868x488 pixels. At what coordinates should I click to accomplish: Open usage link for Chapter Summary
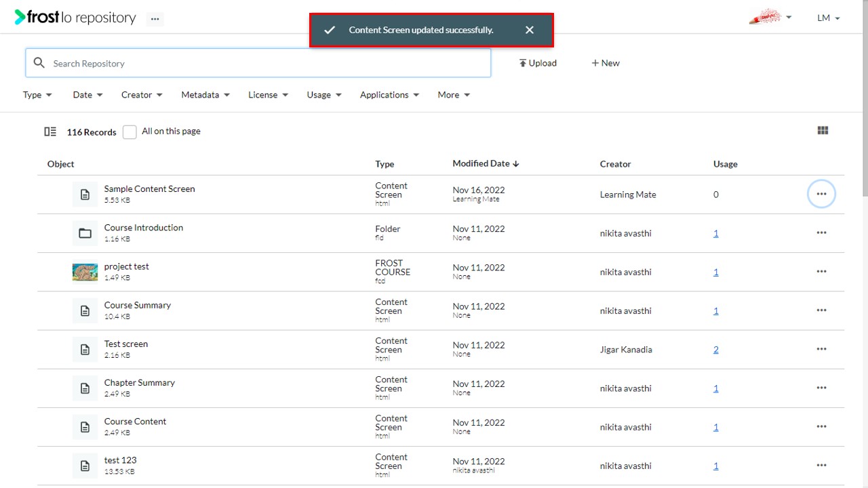[716, 388]
